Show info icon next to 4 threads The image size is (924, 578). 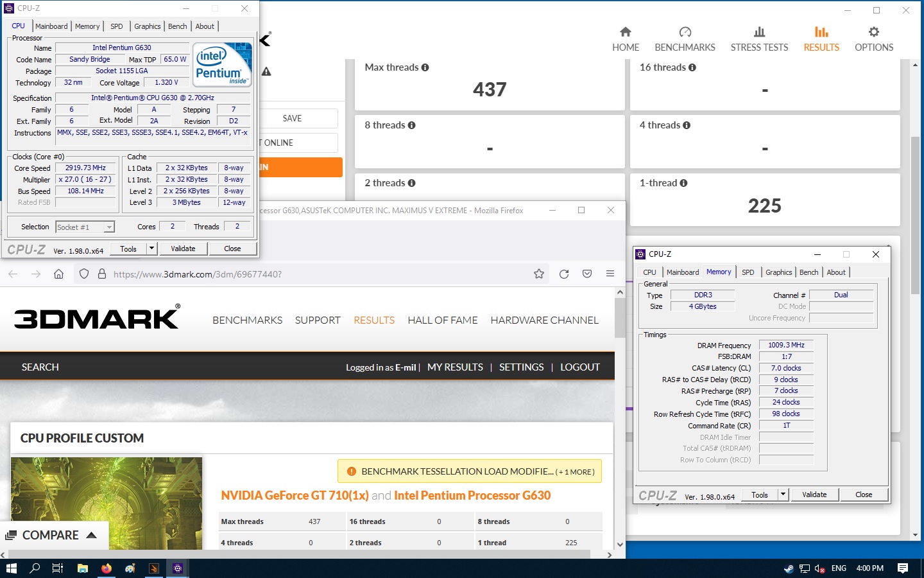click(687, 125)
